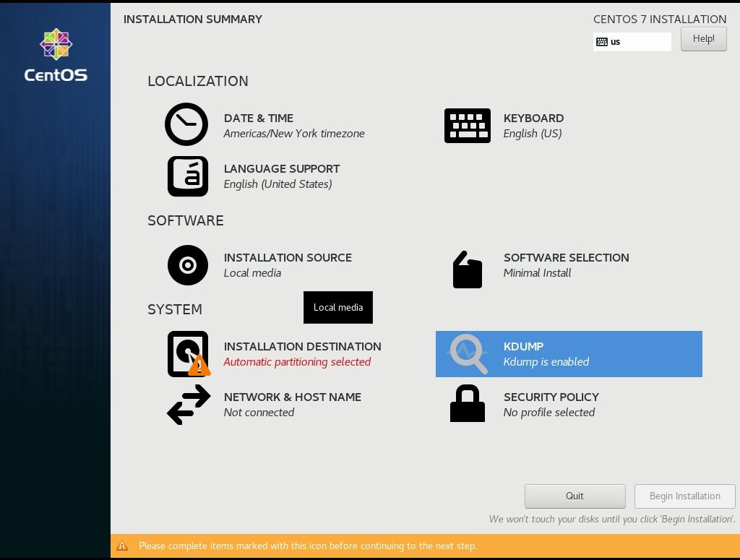The width and height of the screenshot is (740, 560).
Task: Open the Date & Time settings clock icon
Action: click(186, 124)
